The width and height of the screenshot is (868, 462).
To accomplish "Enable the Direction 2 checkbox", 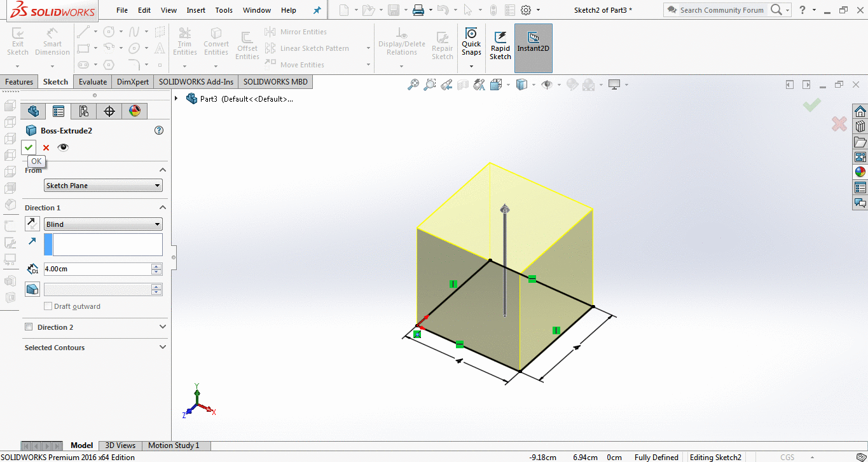I will (x=29, y=327).
